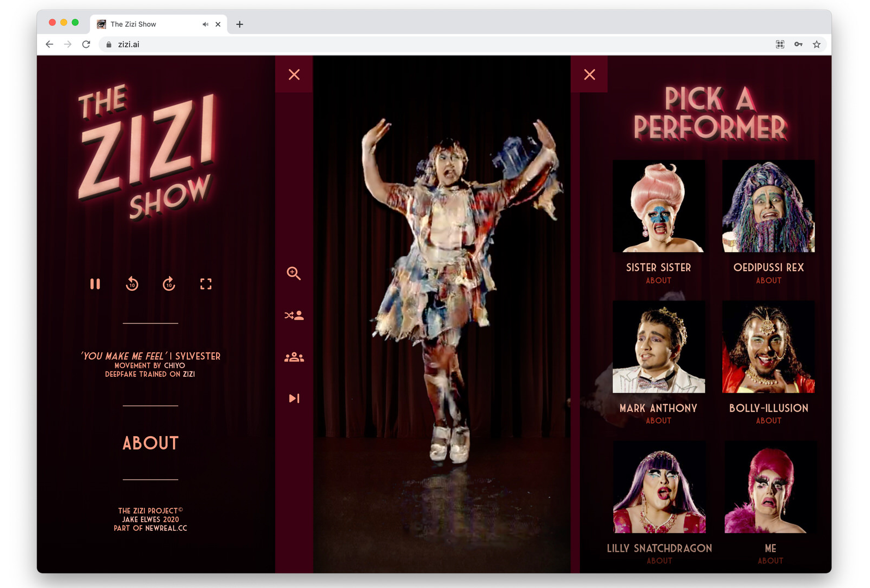
Task: Bookmark this page with the star icon
Action: [817, 44]
